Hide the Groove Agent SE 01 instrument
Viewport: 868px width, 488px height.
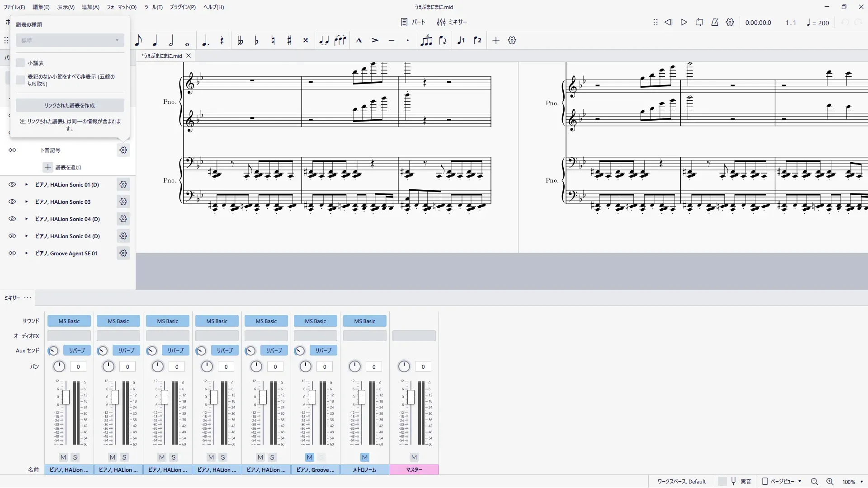tap(12, 253)
